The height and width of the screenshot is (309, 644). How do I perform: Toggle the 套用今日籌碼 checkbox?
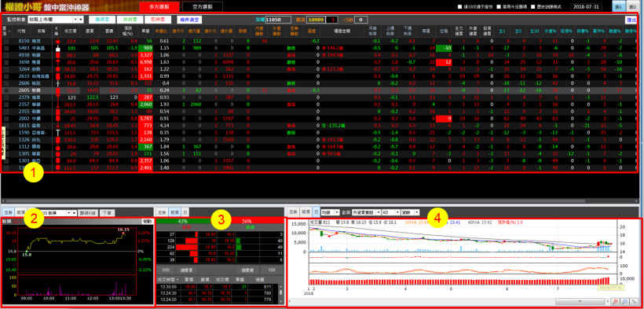(498, 7)
